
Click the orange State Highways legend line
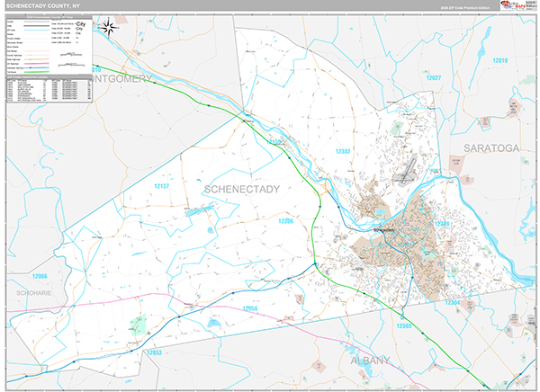pyautogui.click(x=37, y=59)
